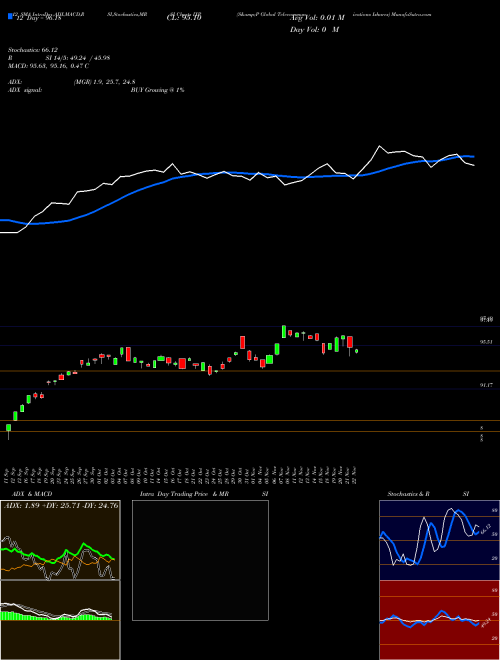
Task: Click the last small green candlestick on the right
Action: point(356,351)
